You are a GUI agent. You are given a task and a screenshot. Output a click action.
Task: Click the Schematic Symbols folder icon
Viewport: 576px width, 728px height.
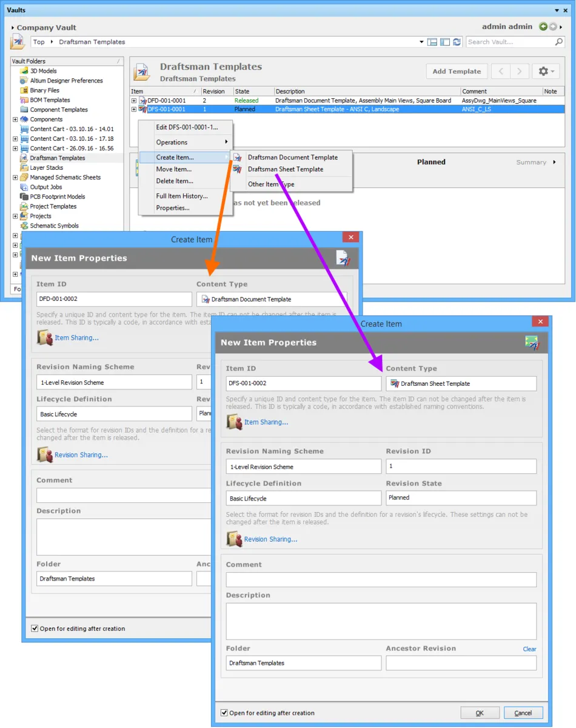[x=24, y=226]
